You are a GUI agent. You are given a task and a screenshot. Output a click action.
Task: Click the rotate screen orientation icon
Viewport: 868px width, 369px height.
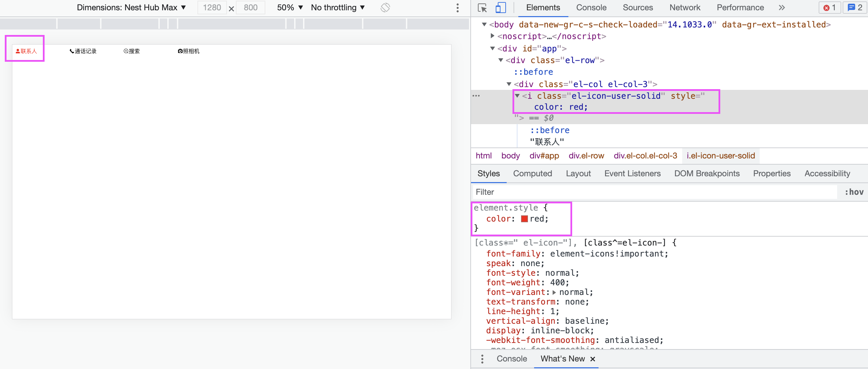tap(385, 8)
